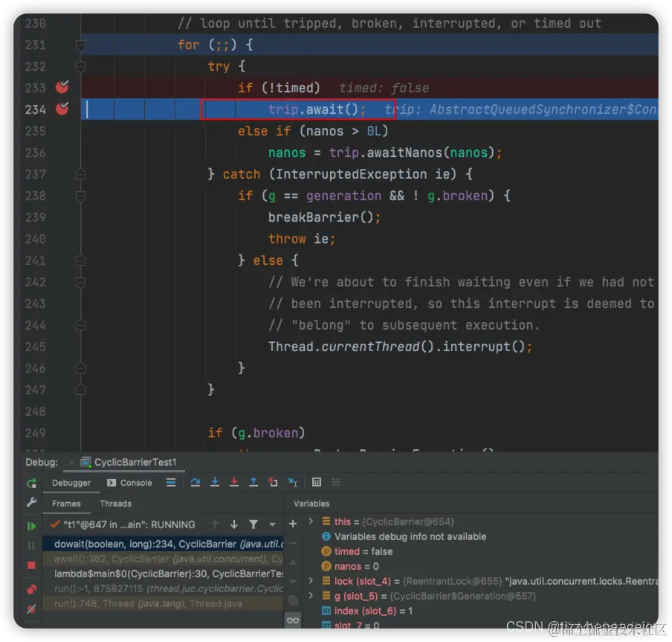
Task: Toggle the breakpoint on line 233
Action: point(62,87)
